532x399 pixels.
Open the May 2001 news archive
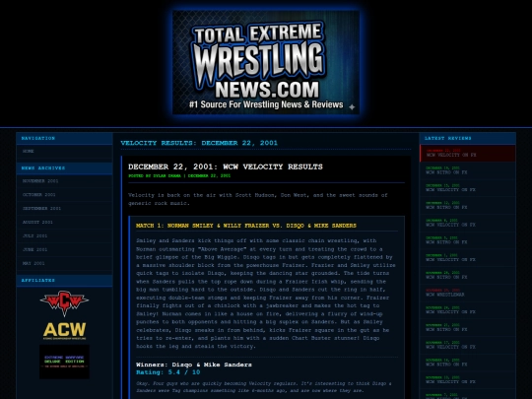click(64, 263)
